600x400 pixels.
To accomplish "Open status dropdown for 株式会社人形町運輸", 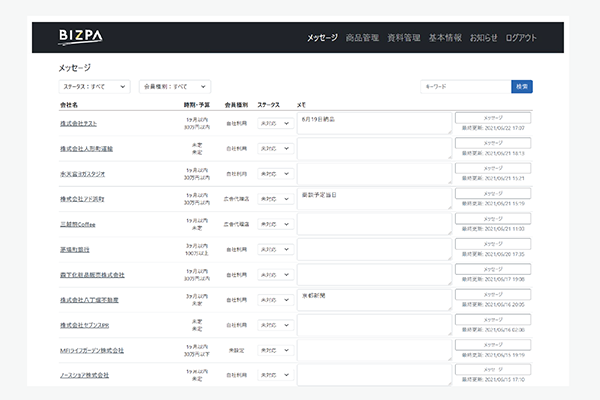I will [273, 148].
